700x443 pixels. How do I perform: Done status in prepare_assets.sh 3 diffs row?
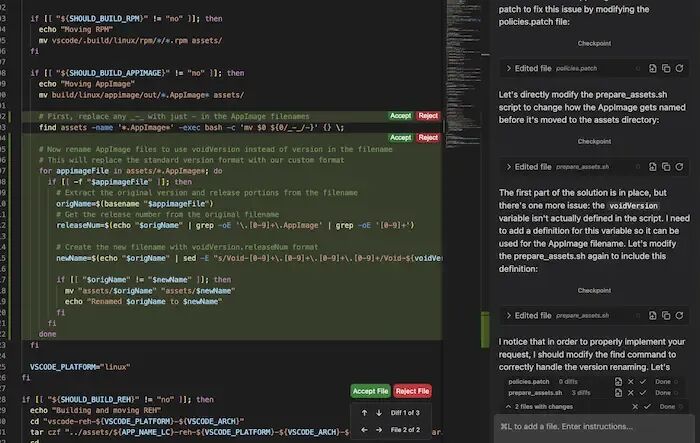pyautogui.click(x=662, y=393)
